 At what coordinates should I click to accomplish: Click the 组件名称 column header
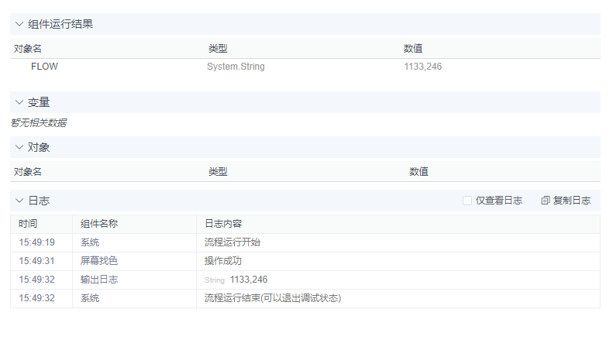(99, 224)
